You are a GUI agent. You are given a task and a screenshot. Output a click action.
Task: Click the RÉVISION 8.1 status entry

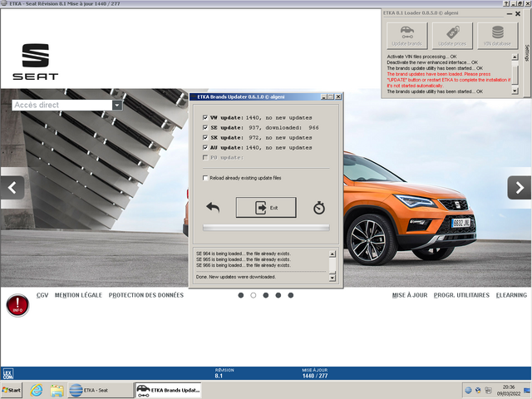pos(224,373)
